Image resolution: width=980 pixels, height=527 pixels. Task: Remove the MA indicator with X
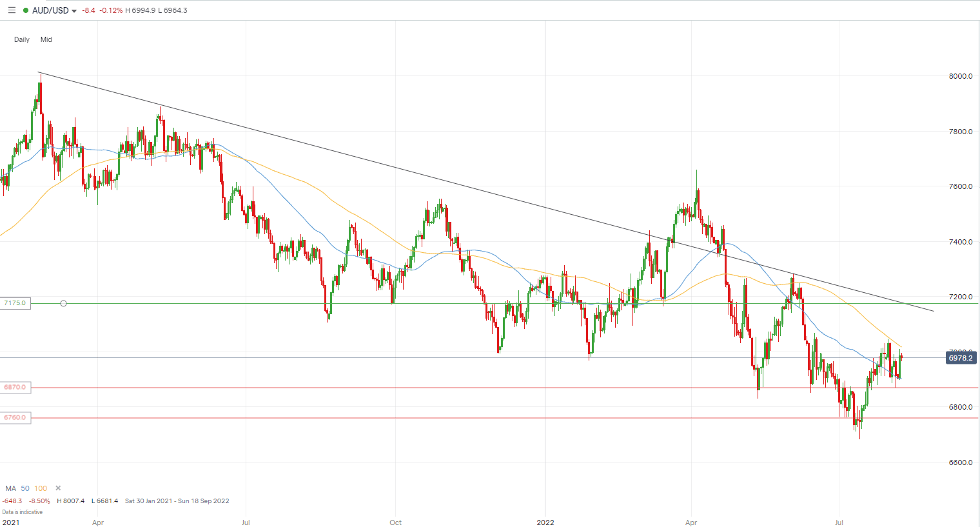[x=58, y=488]
